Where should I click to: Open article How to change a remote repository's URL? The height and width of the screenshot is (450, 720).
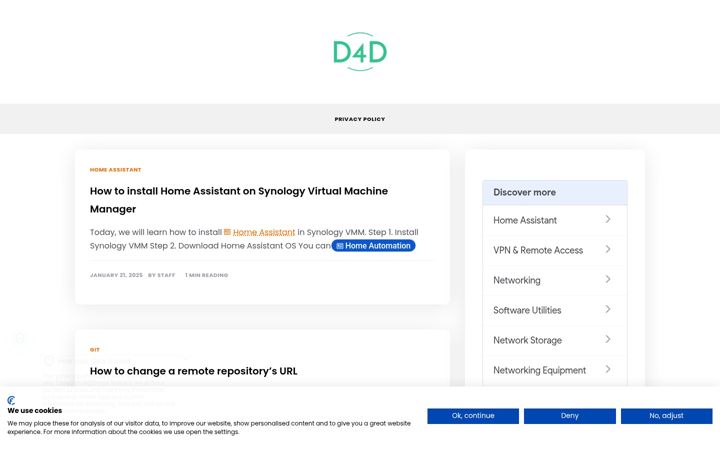[193, 371]
